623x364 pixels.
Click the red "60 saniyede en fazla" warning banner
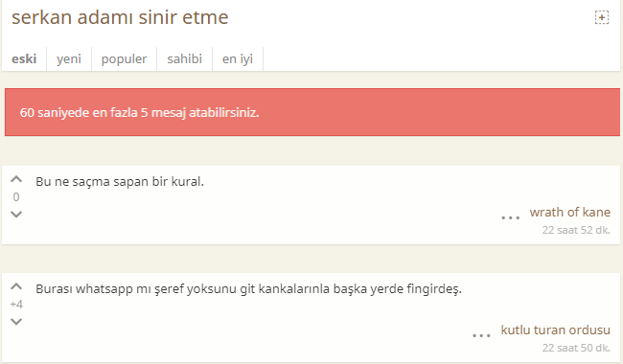[x=312, y=112]
